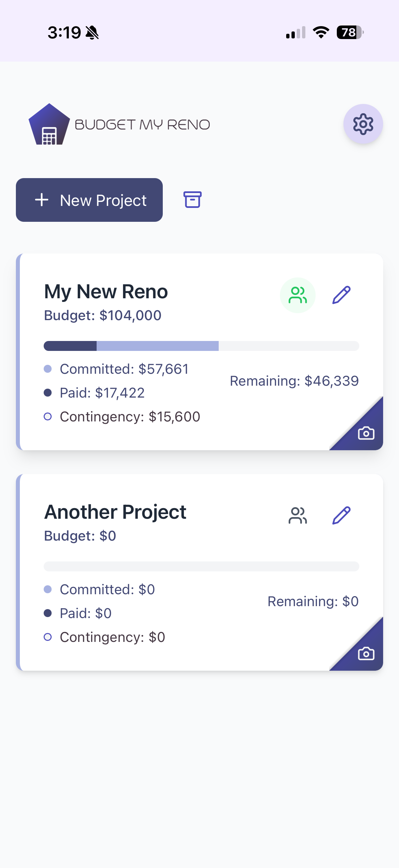Viewport: 399px width, 868px height.
Task: Open collaborators for Another Project
Action: (x=298, y=515)
